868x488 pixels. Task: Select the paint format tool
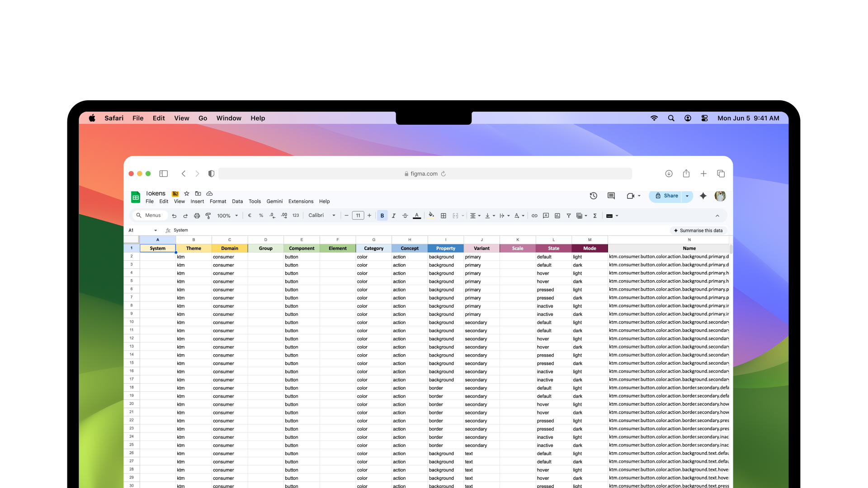[208, 216]
